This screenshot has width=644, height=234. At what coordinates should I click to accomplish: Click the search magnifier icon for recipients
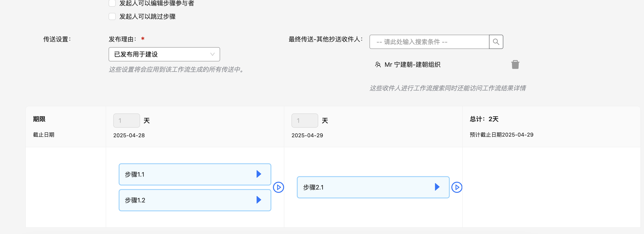[496, 42]
